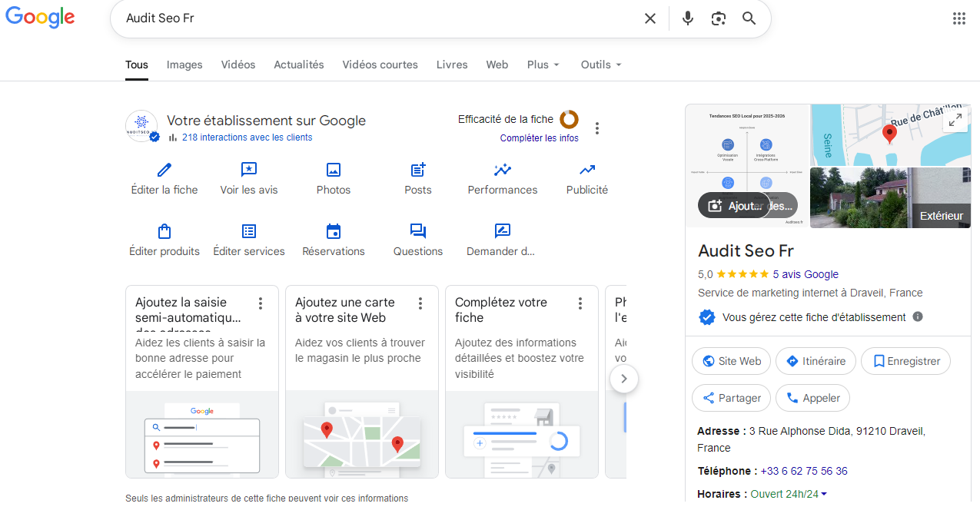Open the Publicité icon
Screen dimensions: 980x530
[x=586, y=170]
